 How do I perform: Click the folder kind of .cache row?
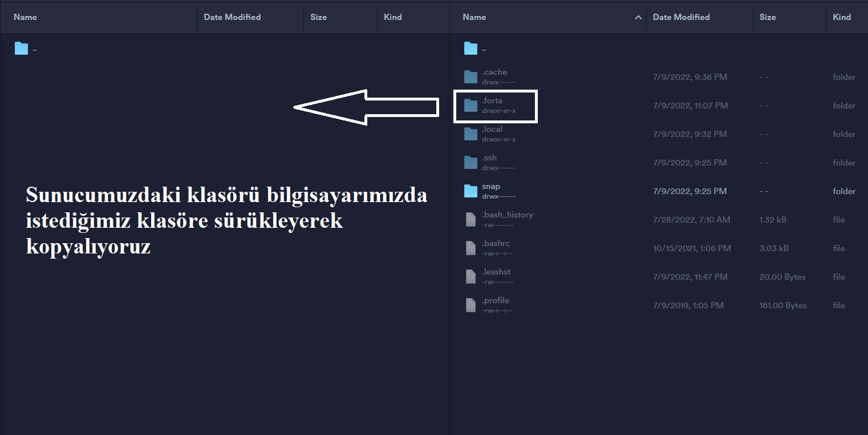coord(844,77)
